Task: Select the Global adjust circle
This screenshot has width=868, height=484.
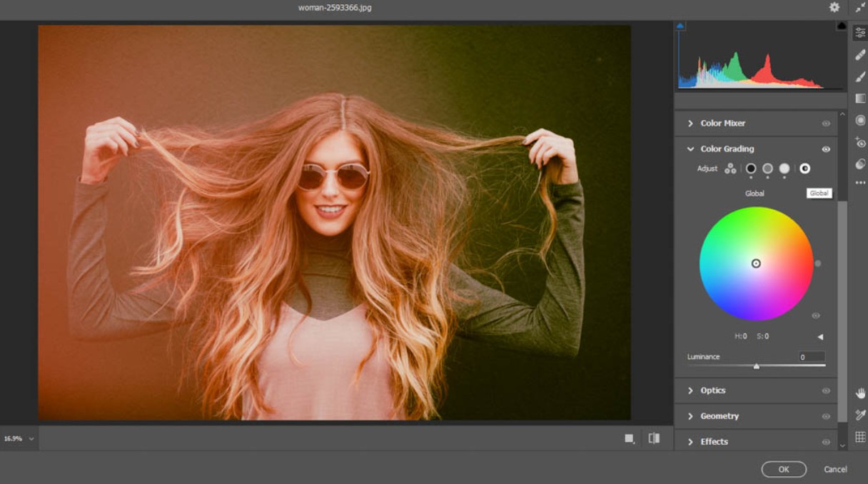Action: tap(804, 168)
